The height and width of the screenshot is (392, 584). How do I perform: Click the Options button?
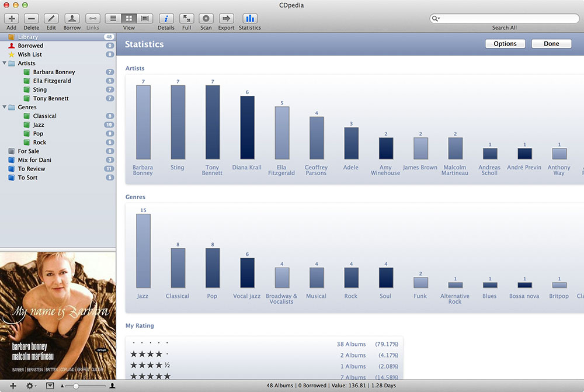505,44
